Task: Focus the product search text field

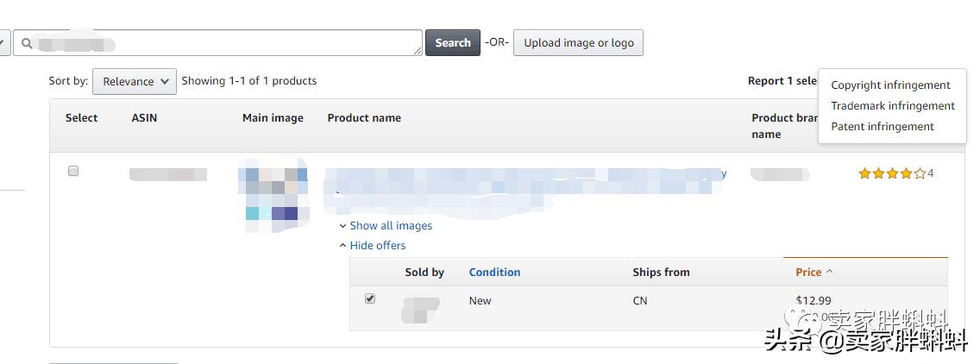Action: point(224,43)
